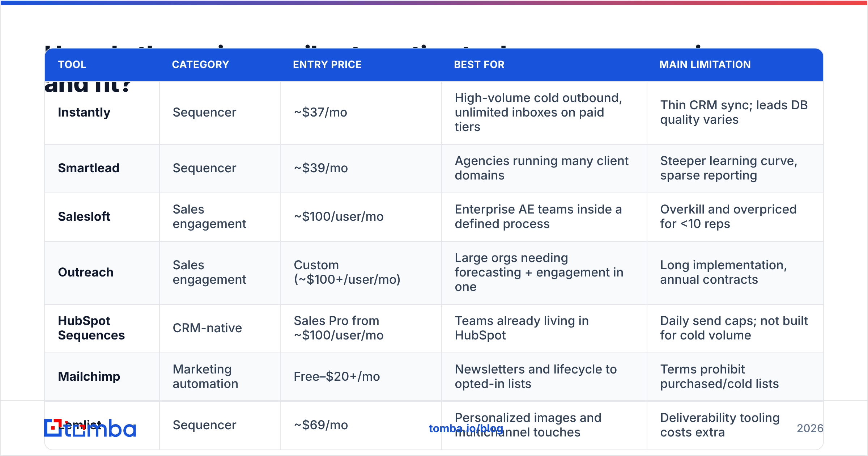Screen dimensions: 868x456
Task: Open the tomba.io/blog link
Action: [x=466, y=428]
